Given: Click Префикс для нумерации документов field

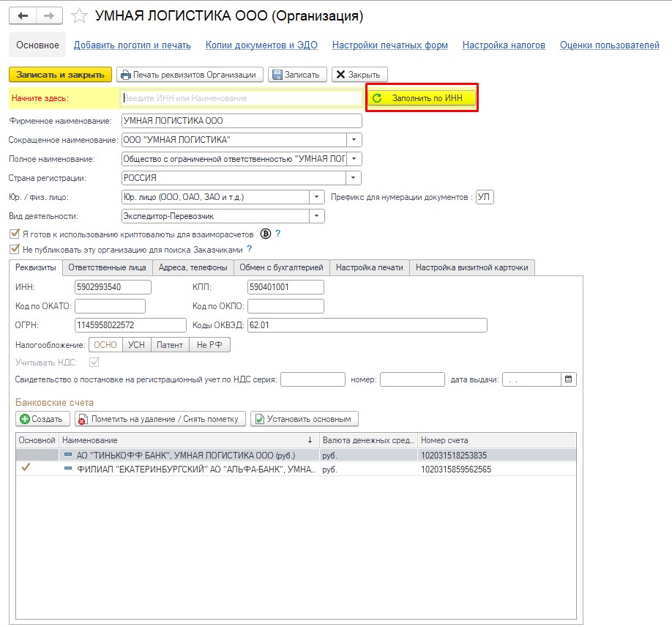Looking at the screenshot, I should [x=485, y=197].
